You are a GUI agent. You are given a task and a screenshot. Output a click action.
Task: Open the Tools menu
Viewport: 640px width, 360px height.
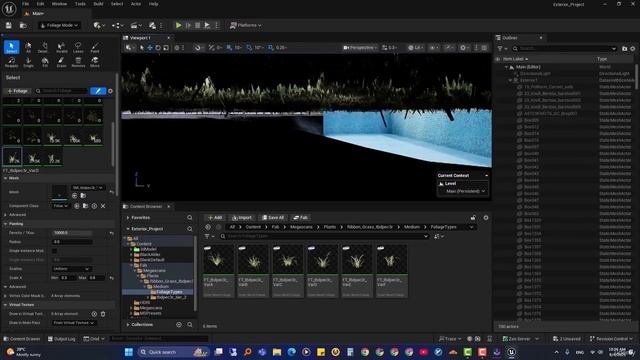[80, 4]
